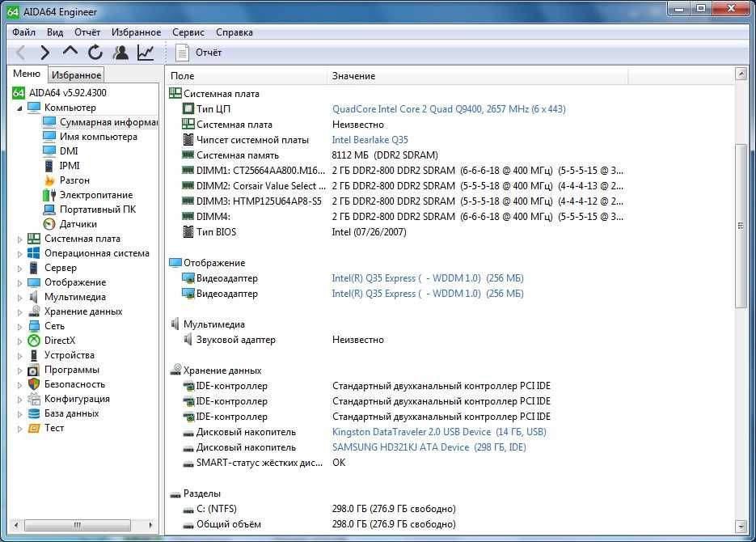This screenshot has height=542, width=756.
Task: Click the Отчёт report toolbar button
Action: [198, 53]
